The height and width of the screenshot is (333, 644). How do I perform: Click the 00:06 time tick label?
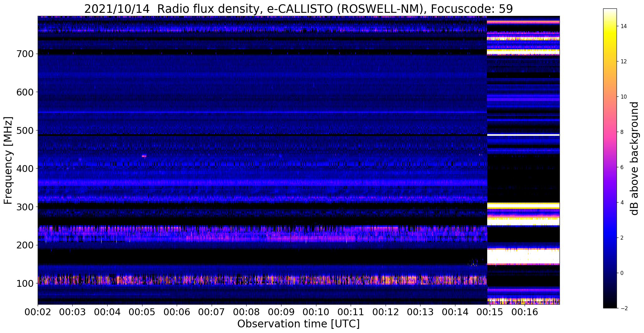point(177,311)
